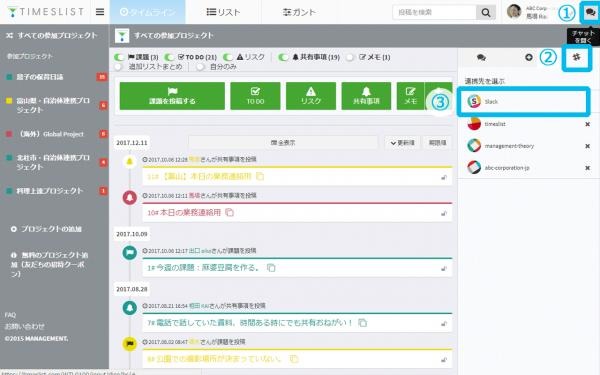600x375 pixels.
Task: Copy post 10# with the clipboard icon
Action: click(x=229, y=212)
